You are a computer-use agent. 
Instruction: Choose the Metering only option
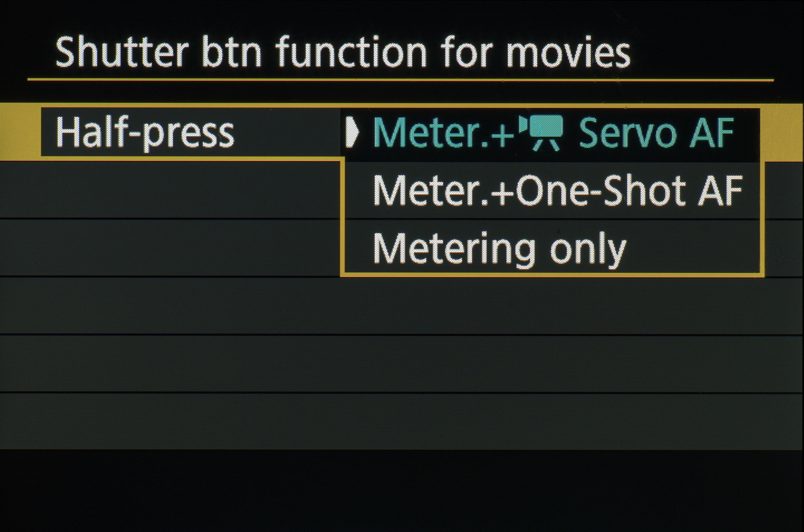point(499,249)
